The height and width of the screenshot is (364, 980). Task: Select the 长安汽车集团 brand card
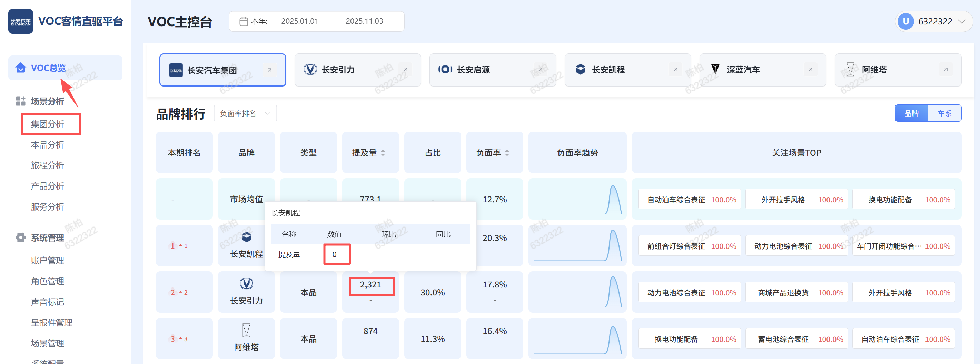222,70
